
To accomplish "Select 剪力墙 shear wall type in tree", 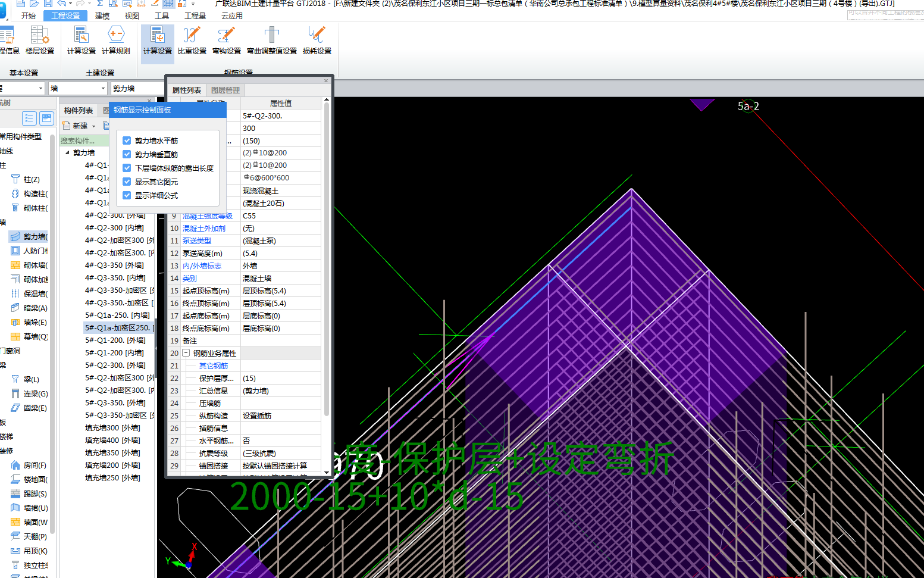I will [30, 236].
